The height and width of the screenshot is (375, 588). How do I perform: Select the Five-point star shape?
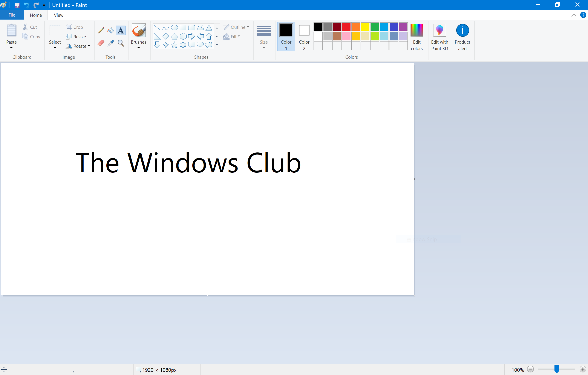(x=174, y=45)
